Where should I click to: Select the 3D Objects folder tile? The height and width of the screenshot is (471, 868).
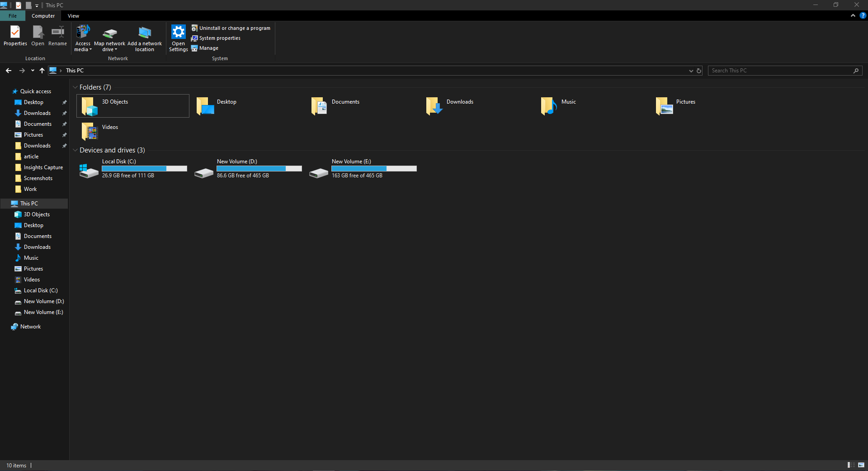pos(133,106)
